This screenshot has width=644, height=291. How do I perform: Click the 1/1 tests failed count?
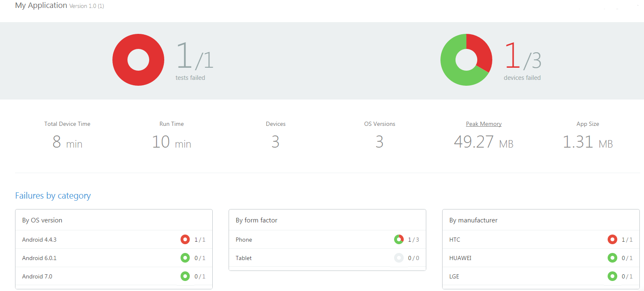click(x=195, y=55)
